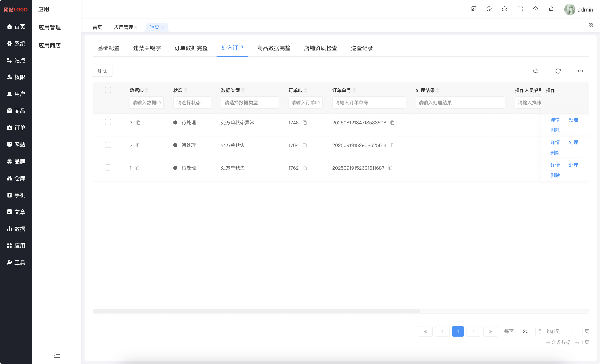Check the row with data ID 3
Viewport: 600px width, 364px height.
[x=108, y=122]
